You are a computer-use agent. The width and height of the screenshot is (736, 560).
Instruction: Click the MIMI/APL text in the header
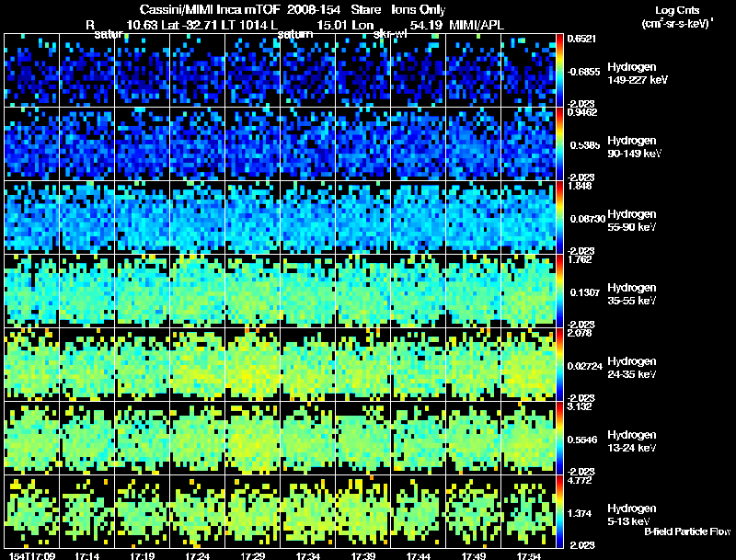[x=477, y=25]
